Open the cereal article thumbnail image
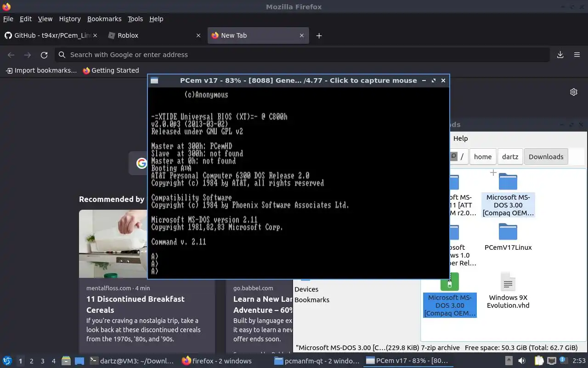Screen dimensions: 588x368 click(x=113, y=244)
